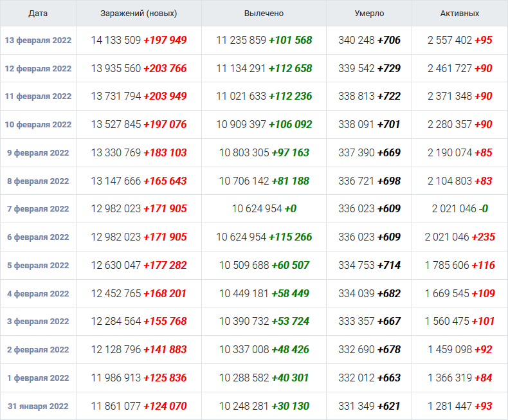Click the "Дата" column header
Image resolution: width=508 pixels, height=420 pixels.
[x=38, y=13]
